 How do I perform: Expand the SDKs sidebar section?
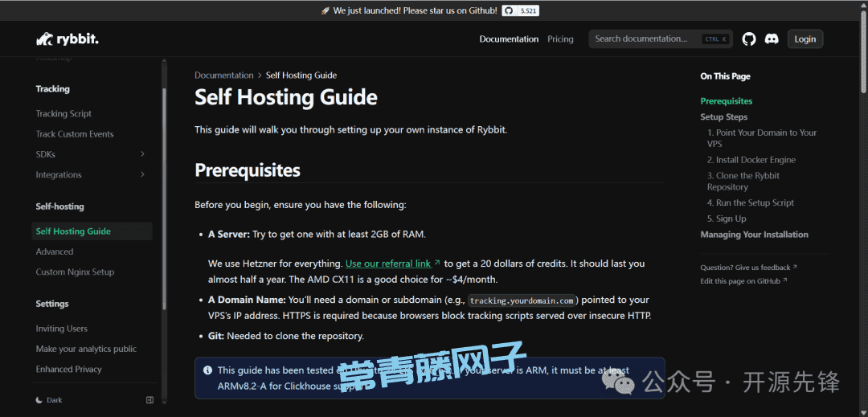click(142, 154)
